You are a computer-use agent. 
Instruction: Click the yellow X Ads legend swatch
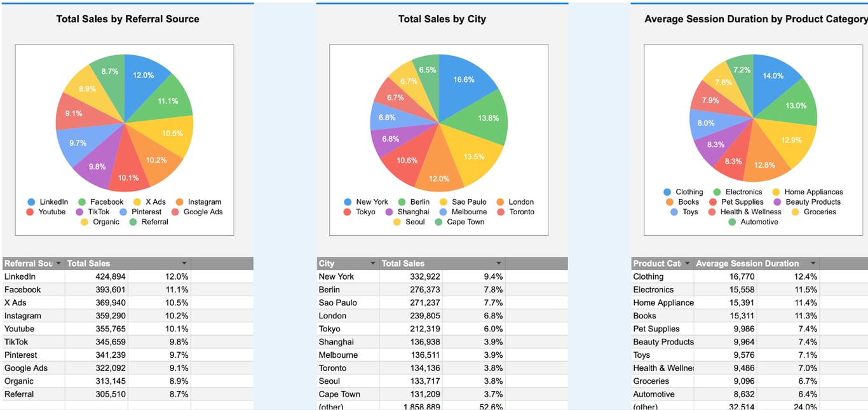(x=137, y=202)
